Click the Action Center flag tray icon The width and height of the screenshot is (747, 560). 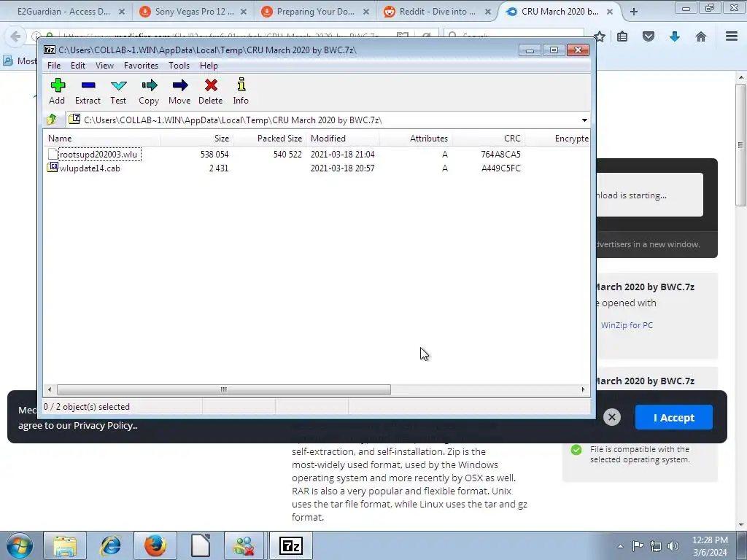[x=638, y=546]
